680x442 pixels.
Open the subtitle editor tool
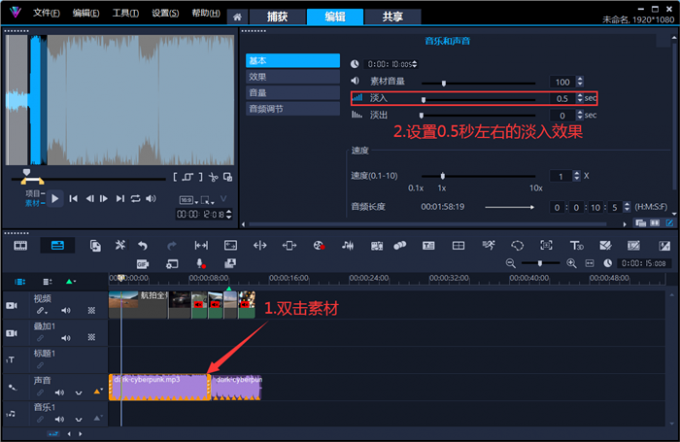point(428,246)
